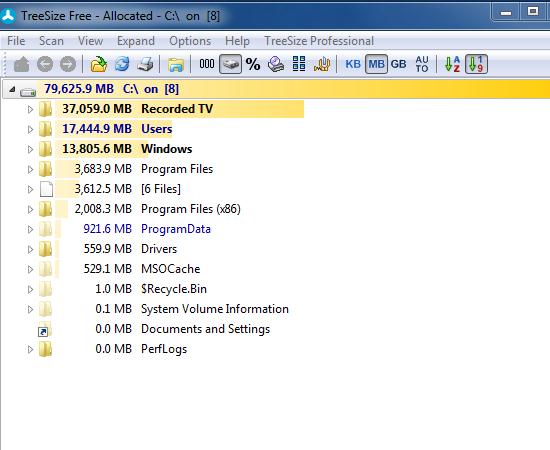This screenshot has width=550, height=450.
Task: Expand the Program Files (x86) folder
Action: 31,209
